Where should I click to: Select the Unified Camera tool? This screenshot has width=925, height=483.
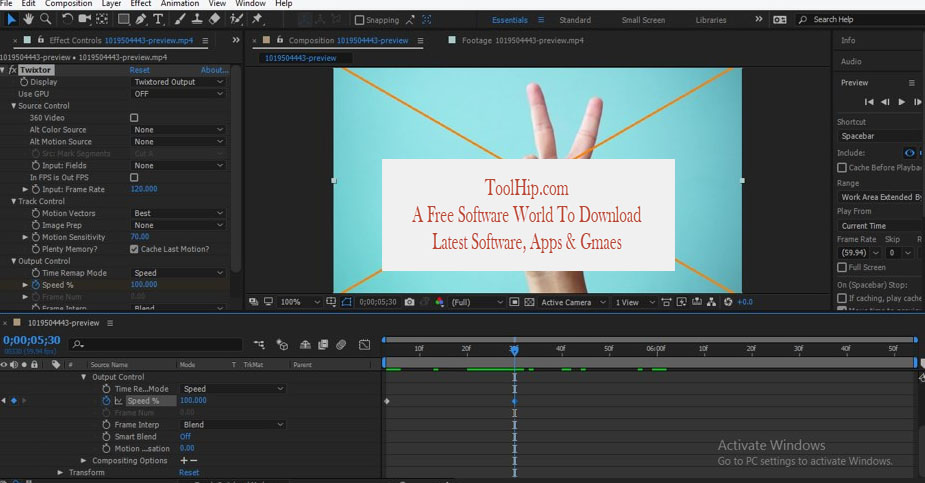tap(84, 19)
